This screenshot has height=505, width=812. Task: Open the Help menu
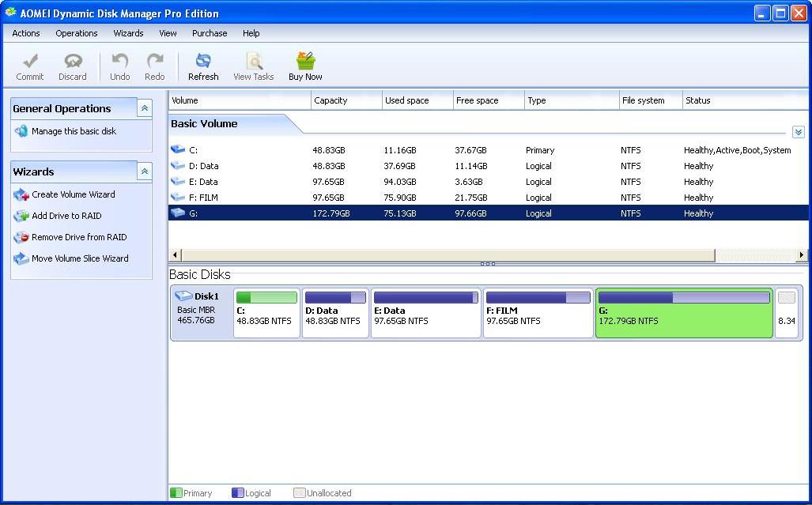(x=251, y=33)
